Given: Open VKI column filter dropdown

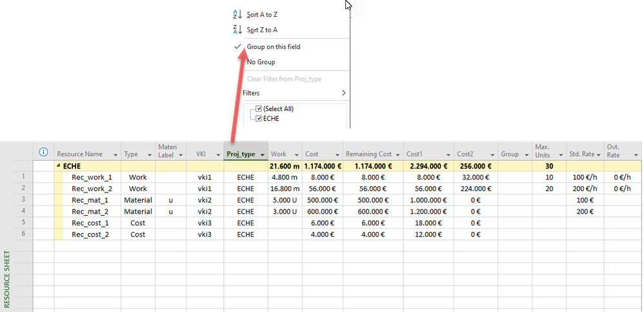Looking at the screenshot, I should pyautogui.click(x=217, y=154).
